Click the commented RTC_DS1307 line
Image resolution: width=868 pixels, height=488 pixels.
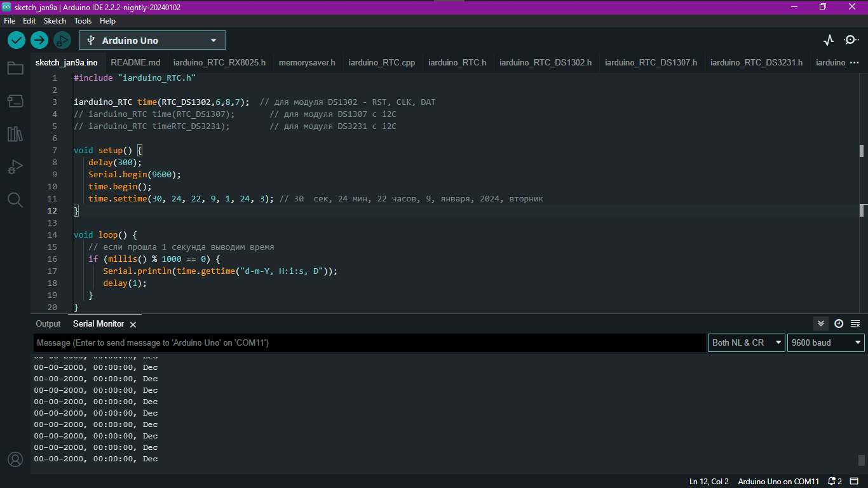coord(235,114)
